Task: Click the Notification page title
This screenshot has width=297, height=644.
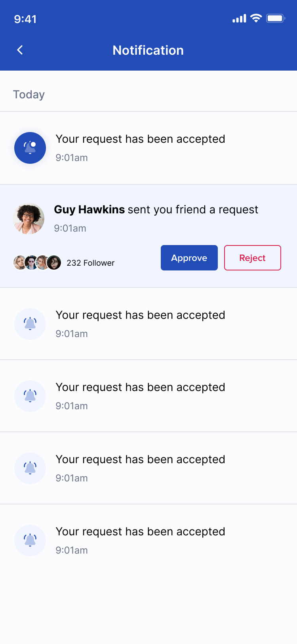Action: pos(148,50)
